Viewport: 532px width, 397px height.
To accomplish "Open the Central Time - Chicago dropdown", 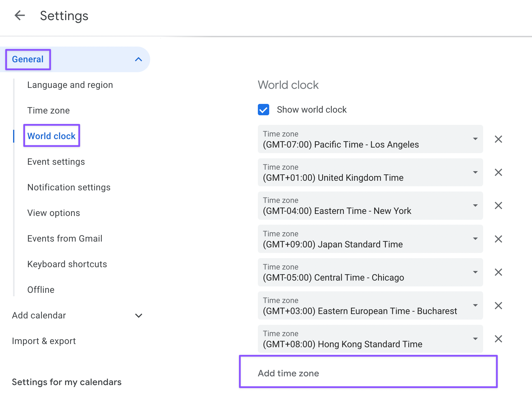I will (370, 272).
